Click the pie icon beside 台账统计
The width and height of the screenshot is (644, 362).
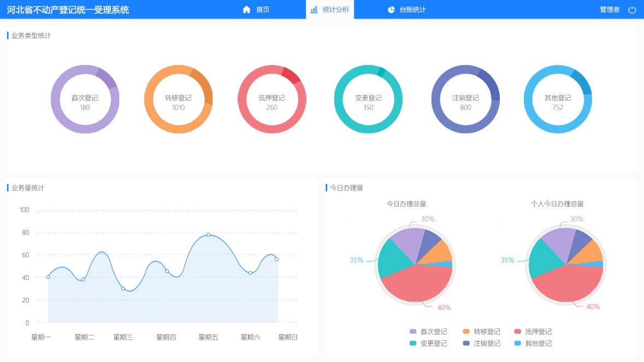(392, 9)
